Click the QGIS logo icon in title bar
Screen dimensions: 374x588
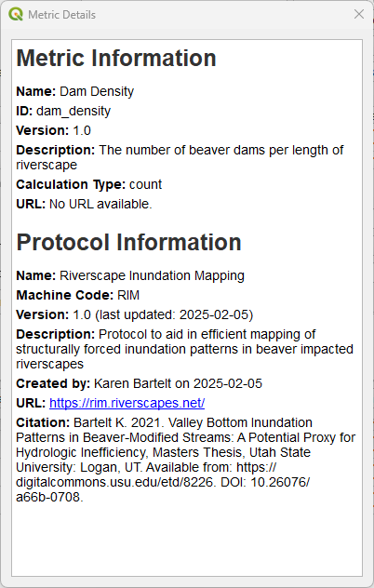tap(16, 14)
